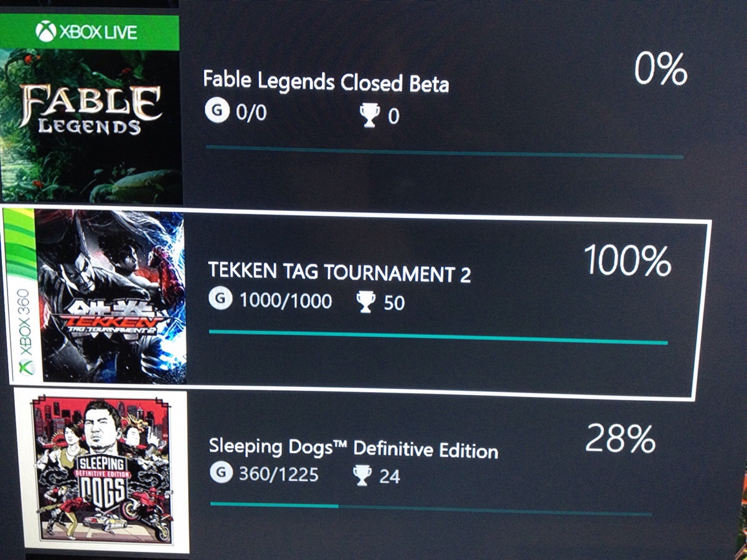Click the Gamerscore icon for Sleeping Dogs
The image size is (747, 560).
point(220,474)
